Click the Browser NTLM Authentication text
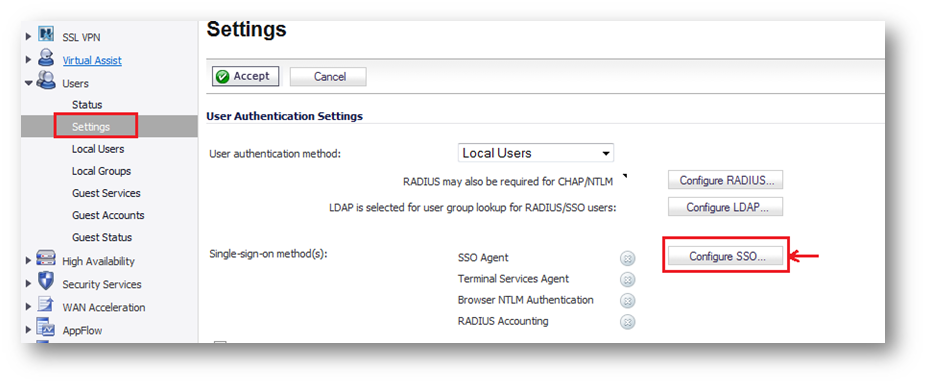The image size is (927, 385). tap(526, 300)
